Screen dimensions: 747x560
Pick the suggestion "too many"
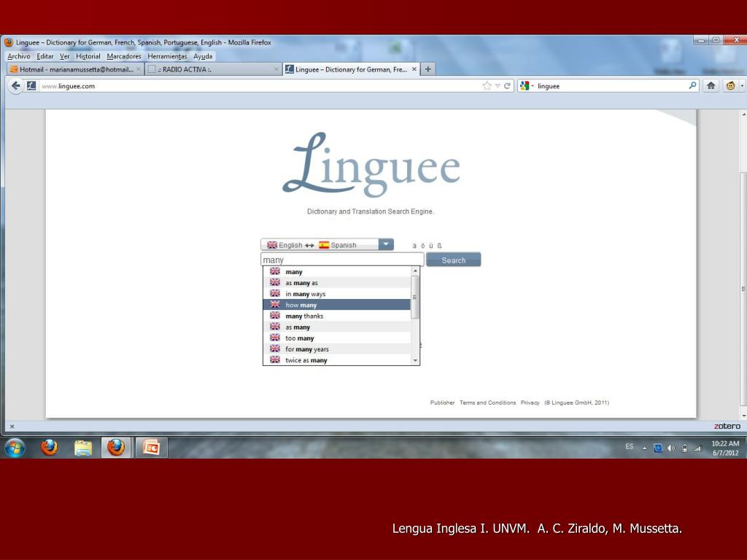coord(337,338)
